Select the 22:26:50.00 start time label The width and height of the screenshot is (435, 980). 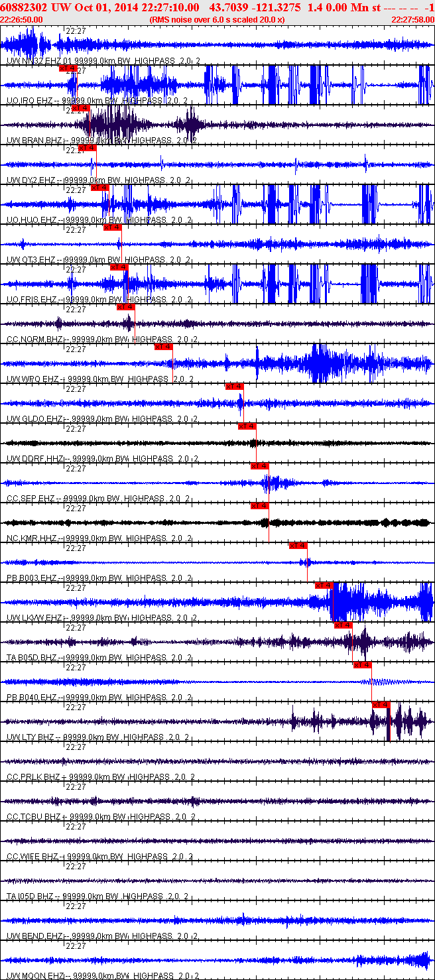(x=21, y=20)
